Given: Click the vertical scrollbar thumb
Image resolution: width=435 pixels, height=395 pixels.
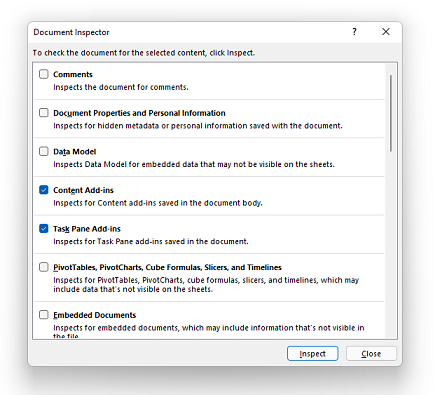Looking at the screenshot, I should click(x=391, y=113).
